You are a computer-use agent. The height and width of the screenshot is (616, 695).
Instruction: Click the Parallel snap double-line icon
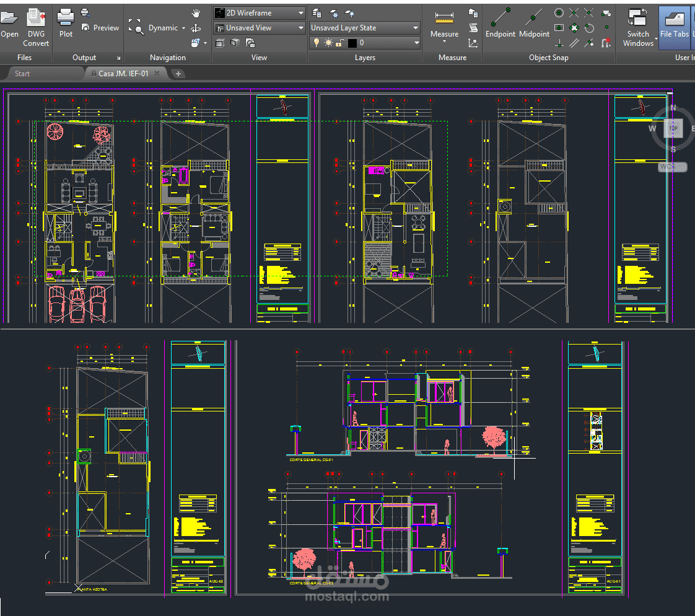(574, 43)
